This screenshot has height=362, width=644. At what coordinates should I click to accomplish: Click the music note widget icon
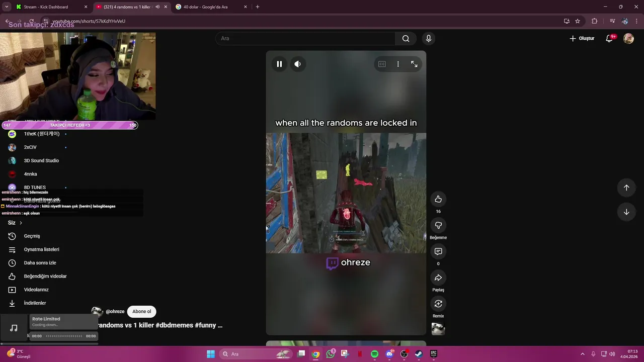point(14,328)
